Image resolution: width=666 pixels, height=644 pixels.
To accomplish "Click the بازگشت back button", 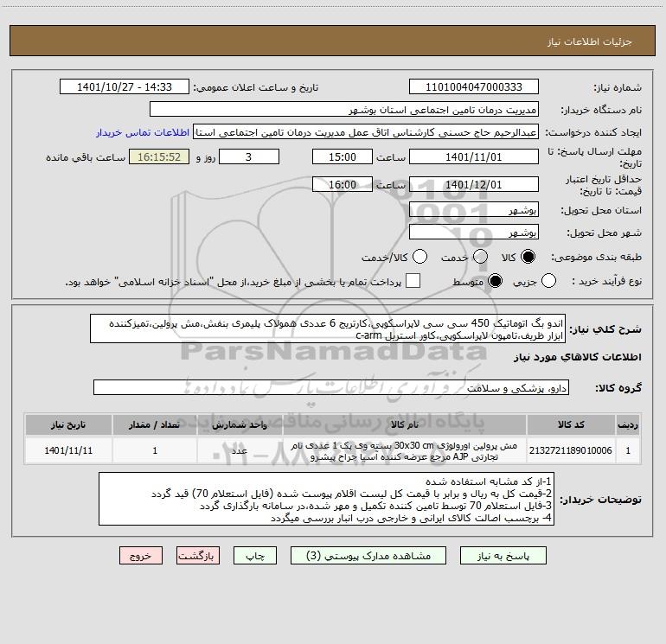I will coord(198,556).
